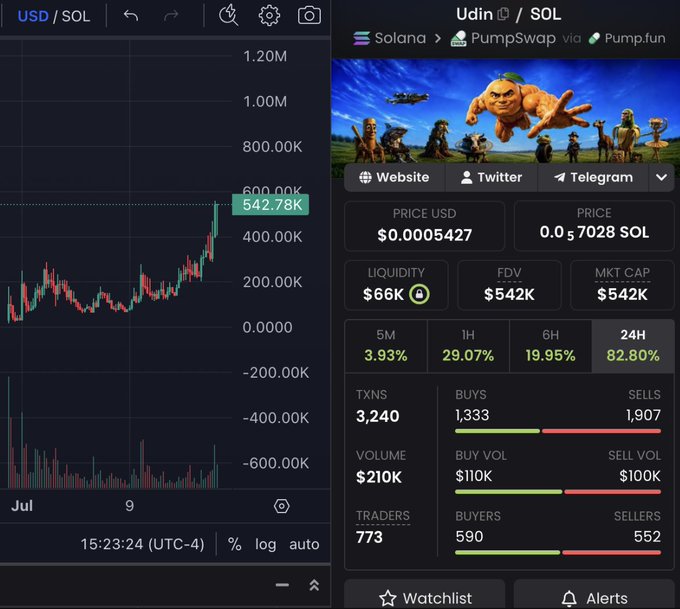Click the Pump.fun pill logo icon
This screenshot has height=609, width=680.
tap(594, 39)
